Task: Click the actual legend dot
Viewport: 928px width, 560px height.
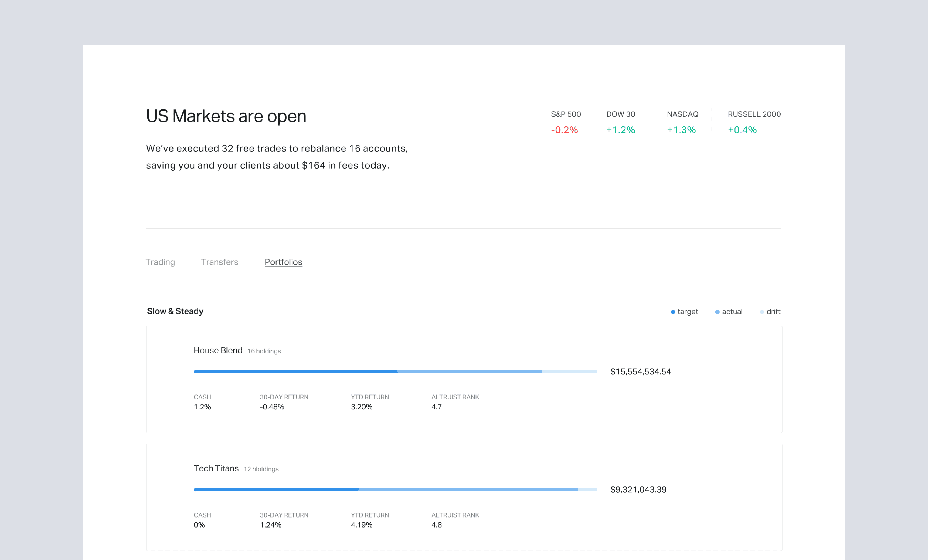Action: [x=717, y=312]
